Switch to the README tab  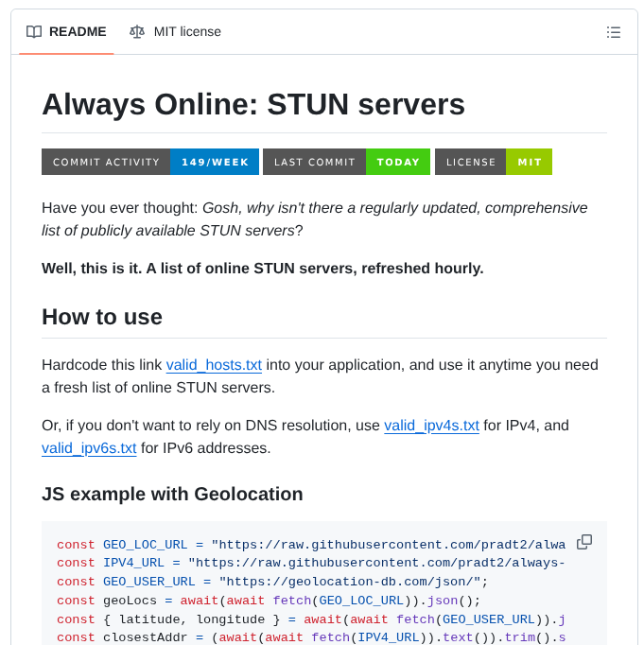pos(66,32)
